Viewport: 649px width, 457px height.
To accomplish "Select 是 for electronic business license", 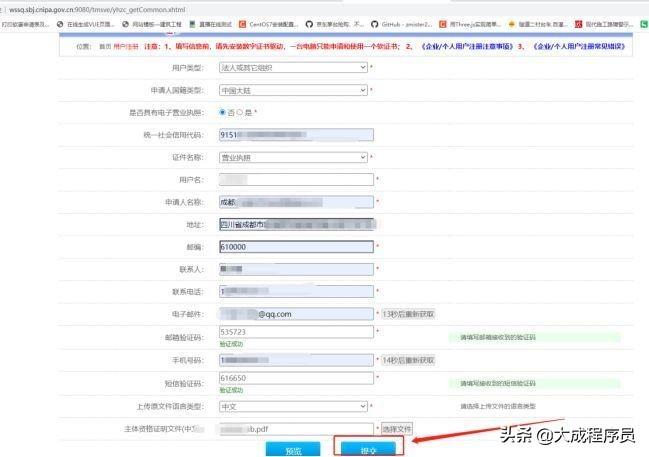I will pyautogui.click(x=239, y=112).
